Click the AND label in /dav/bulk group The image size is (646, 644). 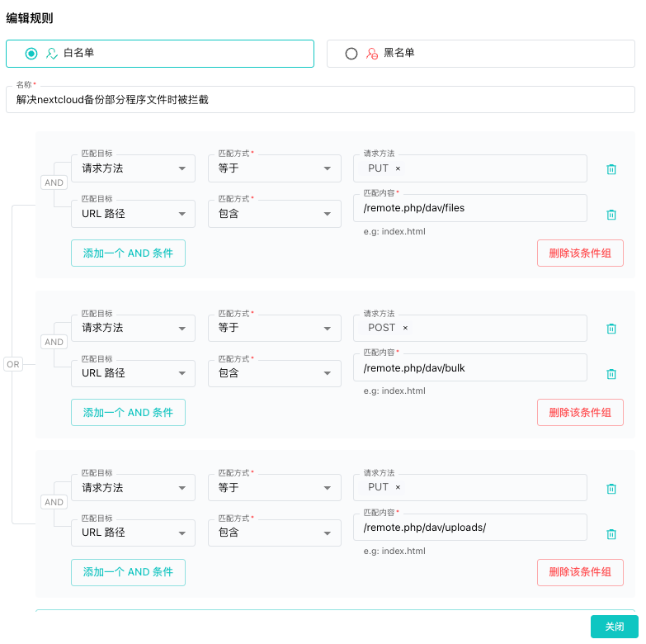54,342
